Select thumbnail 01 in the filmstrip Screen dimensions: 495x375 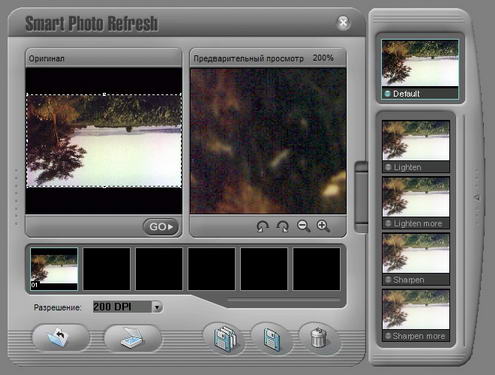(x=54, y=269)
